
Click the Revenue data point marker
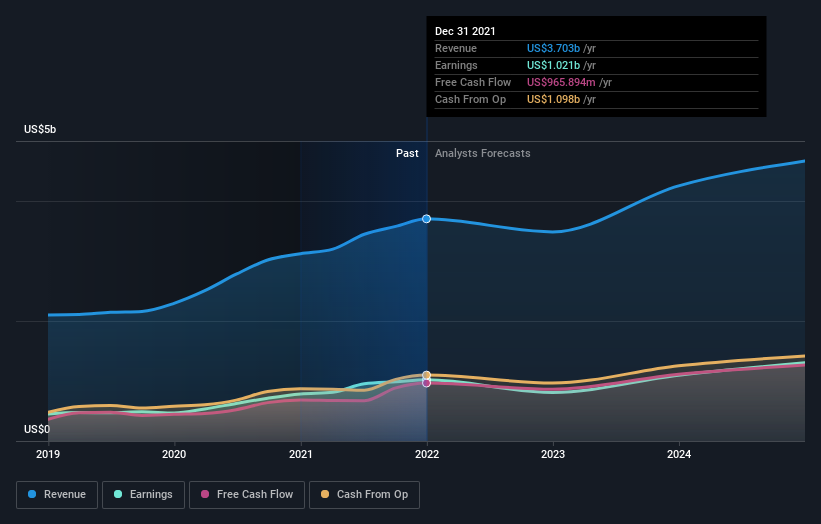click(427, 219)
